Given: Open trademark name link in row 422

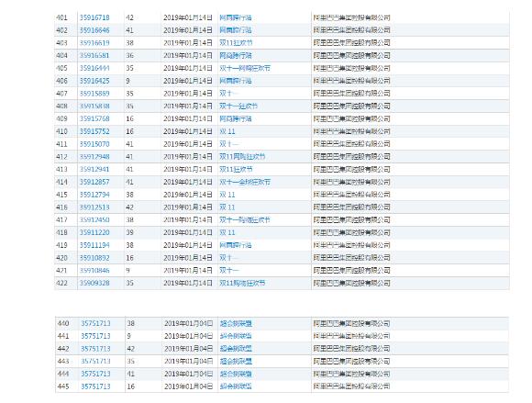Looking at the screenshot, I should click(242, 283).
